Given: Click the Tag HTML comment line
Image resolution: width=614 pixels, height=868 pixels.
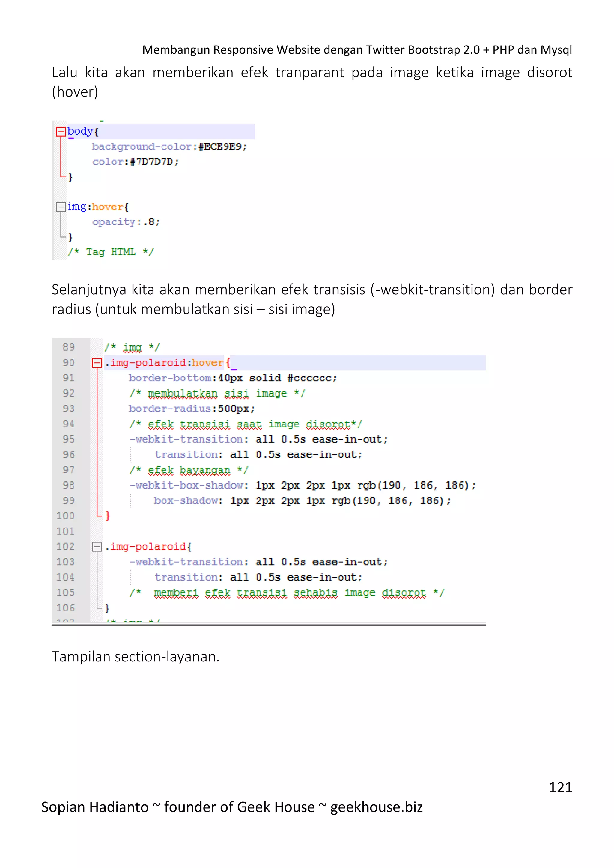Looking at the screenshot, I should click(x=111, y=252).
